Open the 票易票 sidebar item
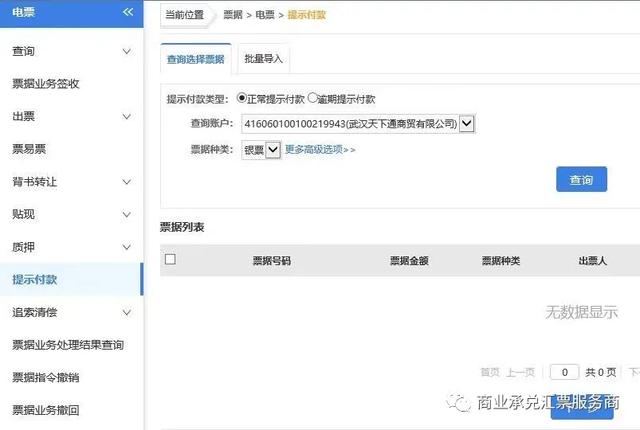 click(29, 149)
